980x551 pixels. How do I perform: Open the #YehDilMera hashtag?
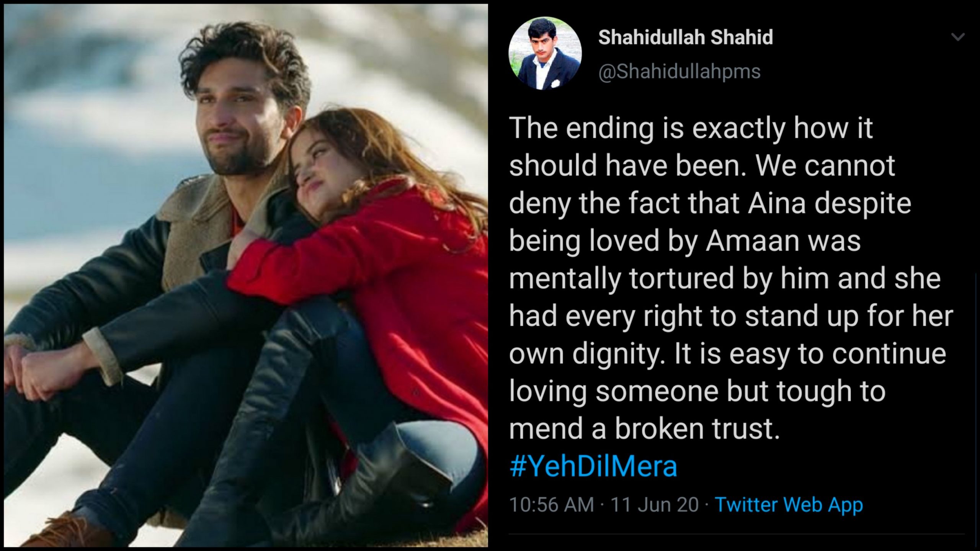point(593,466)
